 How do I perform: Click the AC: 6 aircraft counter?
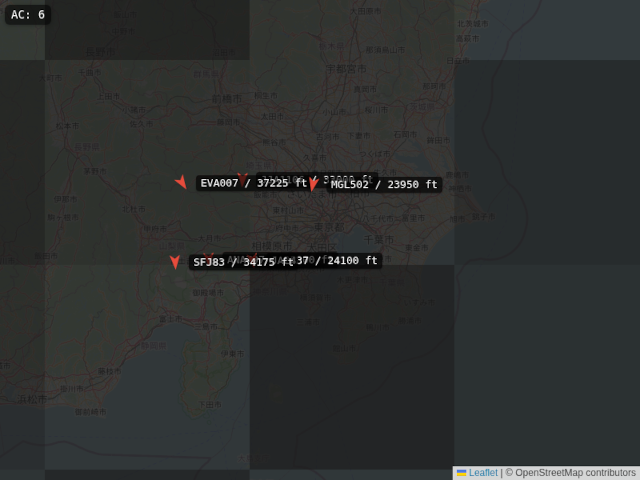(x=28, y=15)
